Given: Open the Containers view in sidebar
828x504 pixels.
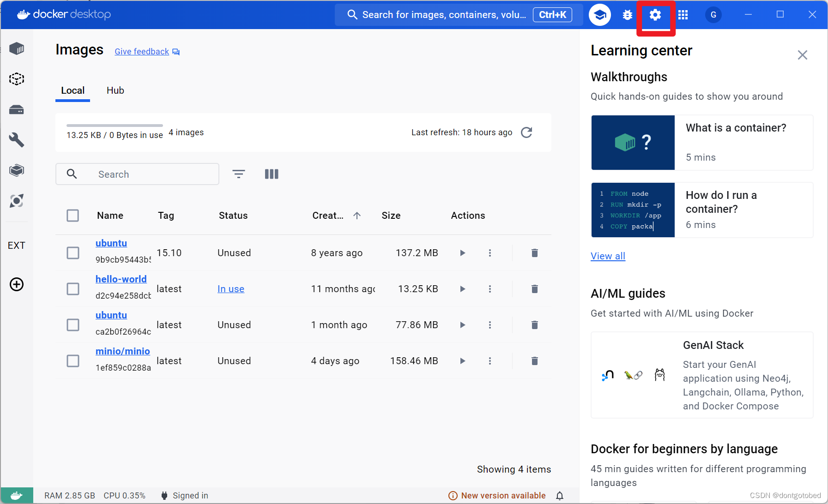Looking at the screenshot, I should pos(17,48).
